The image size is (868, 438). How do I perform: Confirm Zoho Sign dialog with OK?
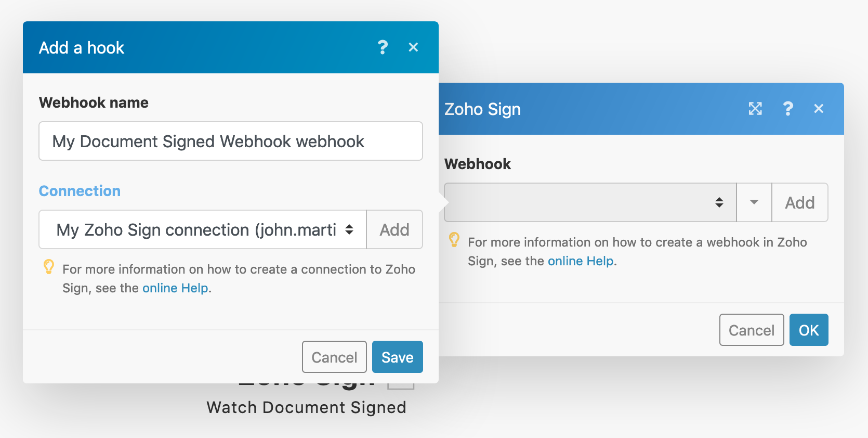(x=808, y=330)
